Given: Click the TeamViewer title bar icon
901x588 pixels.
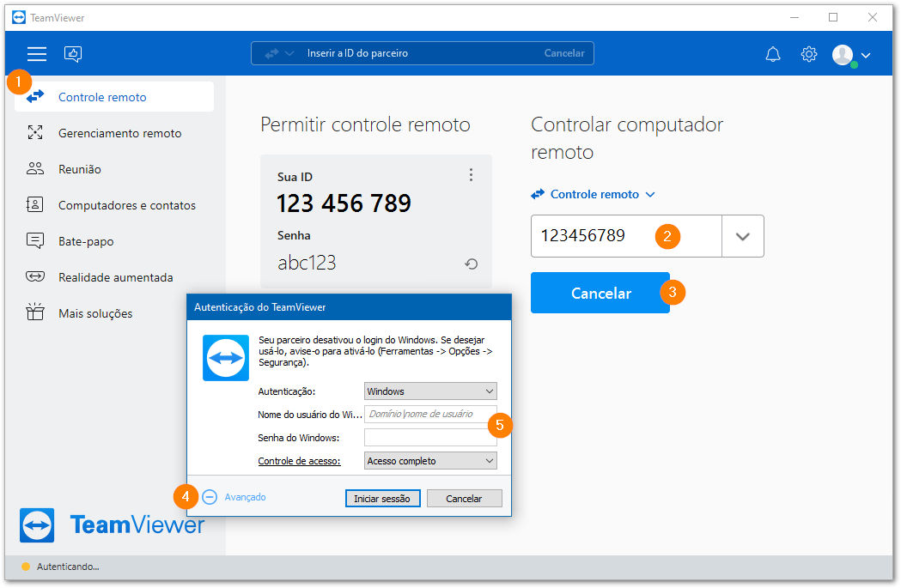Looking at the screenshot, I should [x=19, y=18].
